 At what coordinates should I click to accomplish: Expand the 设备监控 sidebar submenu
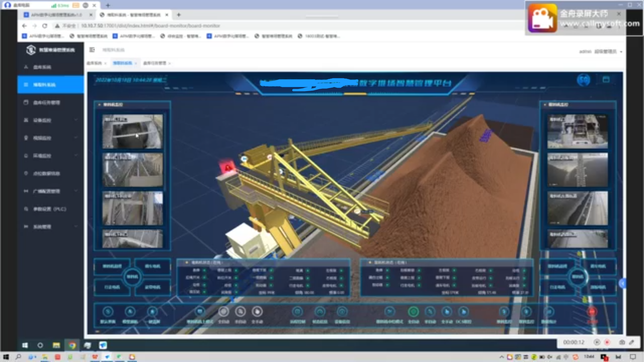pyautogui.click(x=50, y=120)
